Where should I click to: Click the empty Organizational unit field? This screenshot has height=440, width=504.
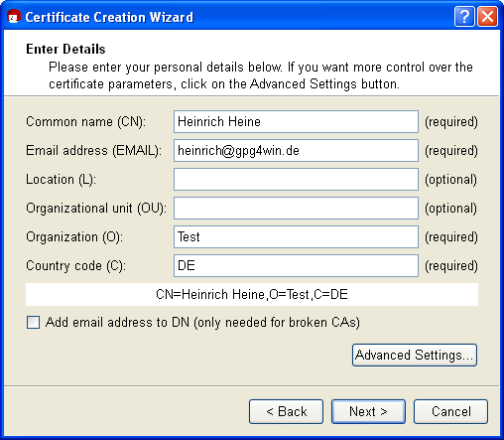tap(296, 209)
